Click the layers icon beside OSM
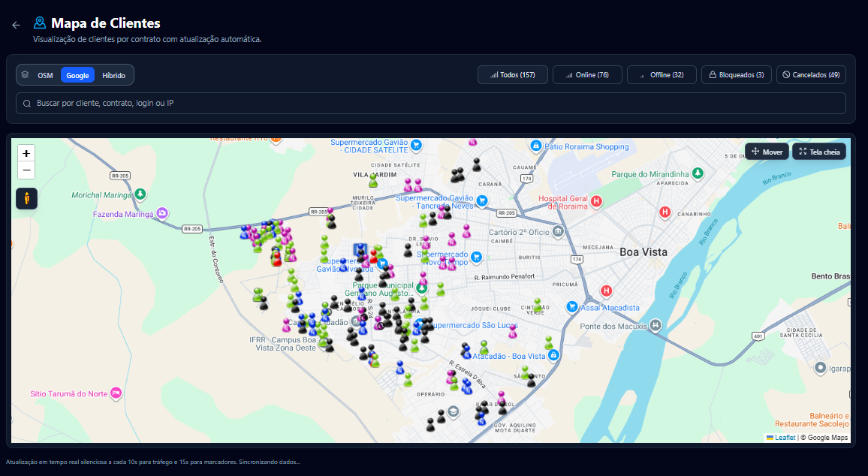868x476 pixels. (x=25, y=75)
